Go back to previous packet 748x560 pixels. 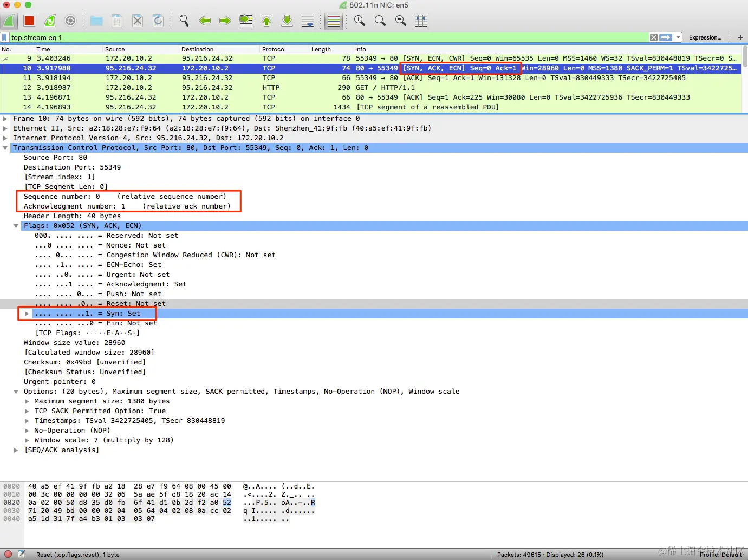[x=205, y=21]
